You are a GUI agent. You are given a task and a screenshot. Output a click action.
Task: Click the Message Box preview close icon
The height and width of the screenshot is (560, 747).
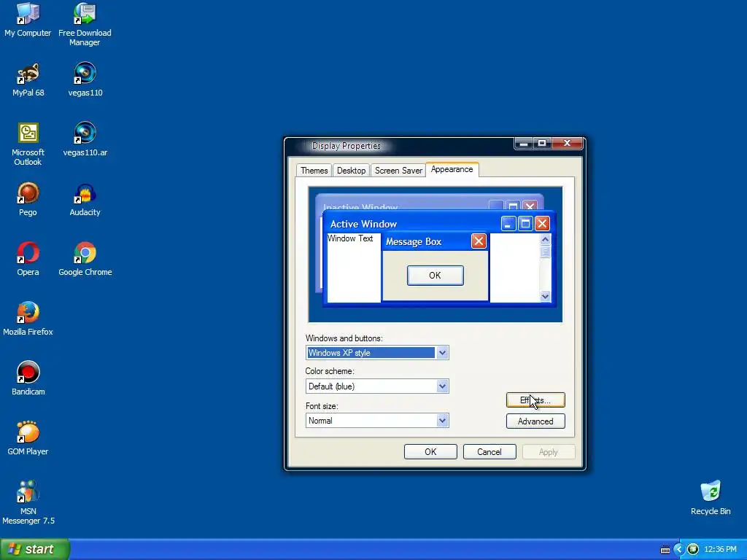click(479, 241)
